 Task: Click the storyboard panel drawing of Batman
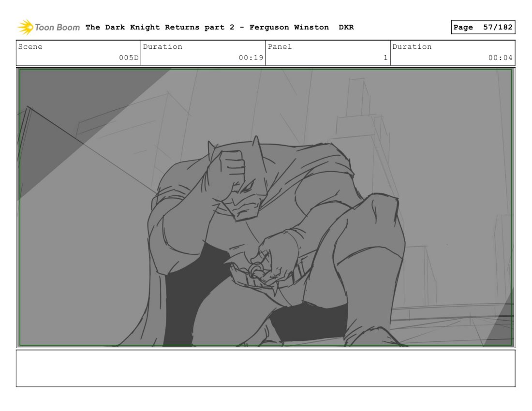click(266, 207)
